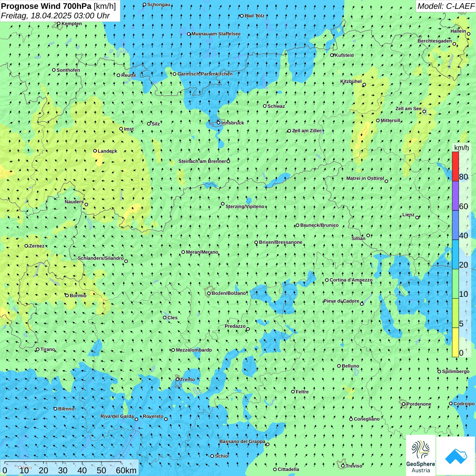This screenshot has width=476, height=476.
Task: Click the Murnau am Staffelsee label
Action: pos(216,34)
